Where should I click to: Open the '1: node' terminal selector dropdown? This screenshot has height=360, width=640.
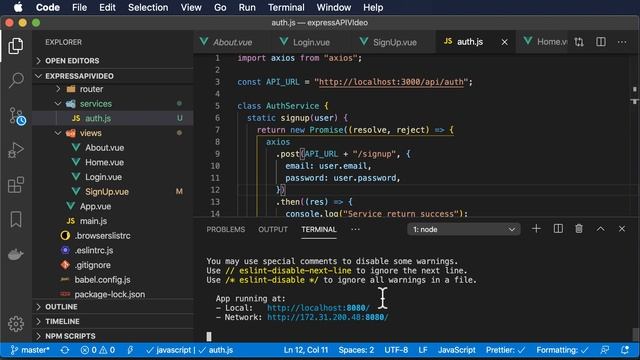[x=464, y=229]
